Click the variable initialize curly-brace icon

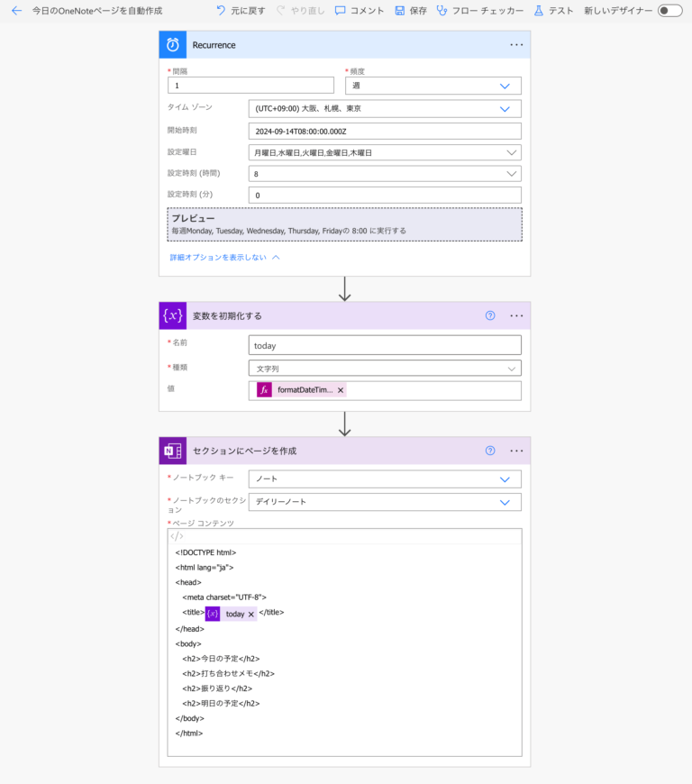point(173,315)
